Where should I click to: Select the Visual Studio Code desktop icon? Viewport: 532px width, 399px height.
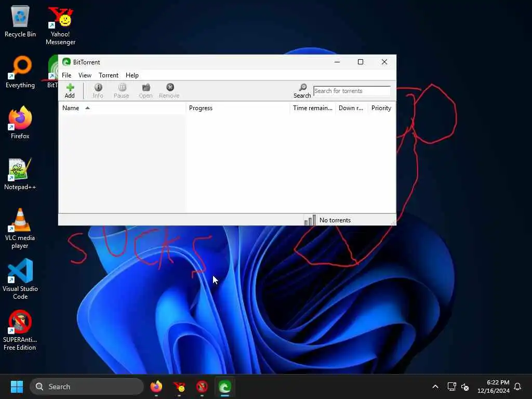click(20, 279)
